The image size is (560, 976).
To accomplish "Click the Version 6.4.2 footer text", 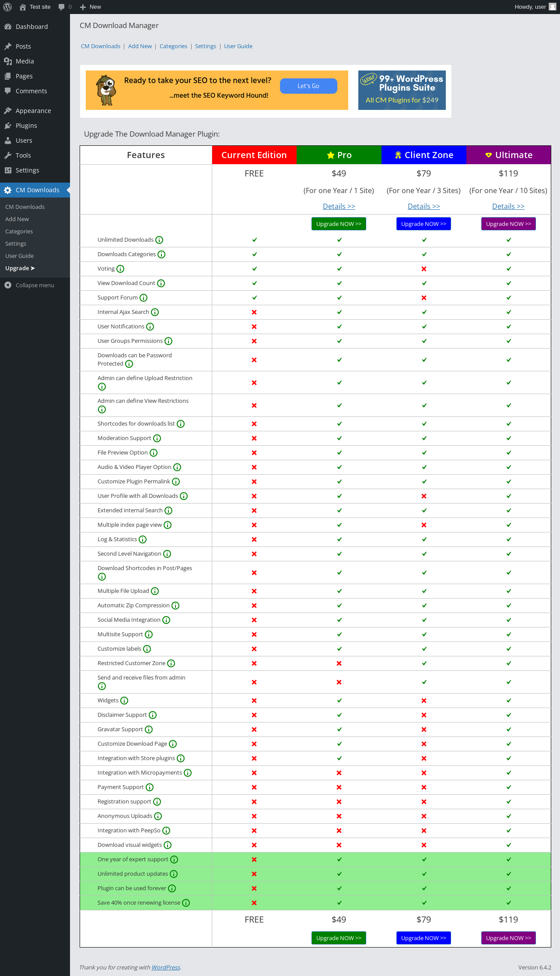I will coord(535,967).
